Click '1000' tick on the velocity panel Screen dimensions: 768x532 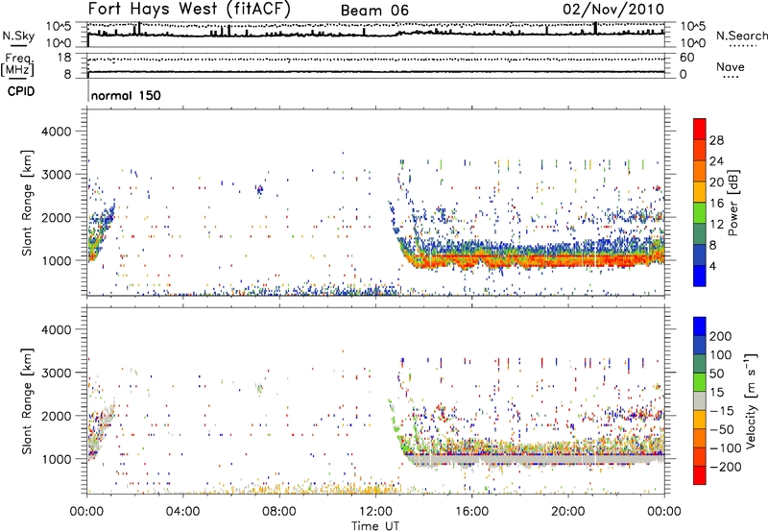(56, 459)
